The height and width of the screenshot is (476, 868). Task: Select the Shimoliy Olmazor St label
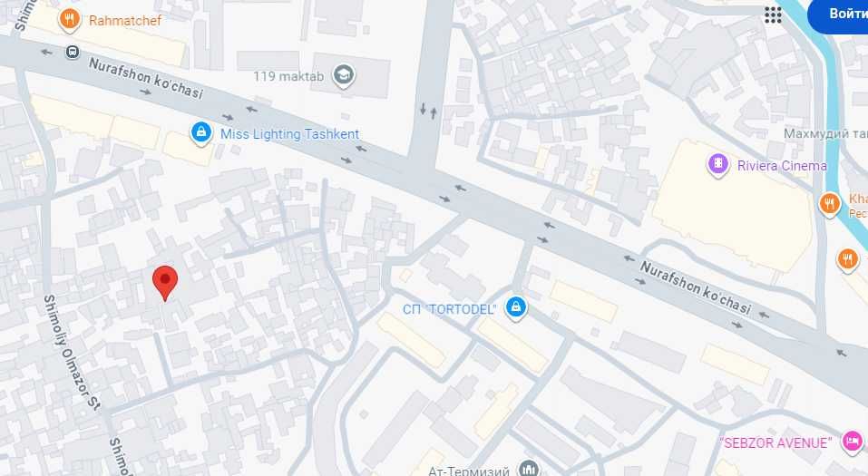pyautogui.click(x=72, y=353)
